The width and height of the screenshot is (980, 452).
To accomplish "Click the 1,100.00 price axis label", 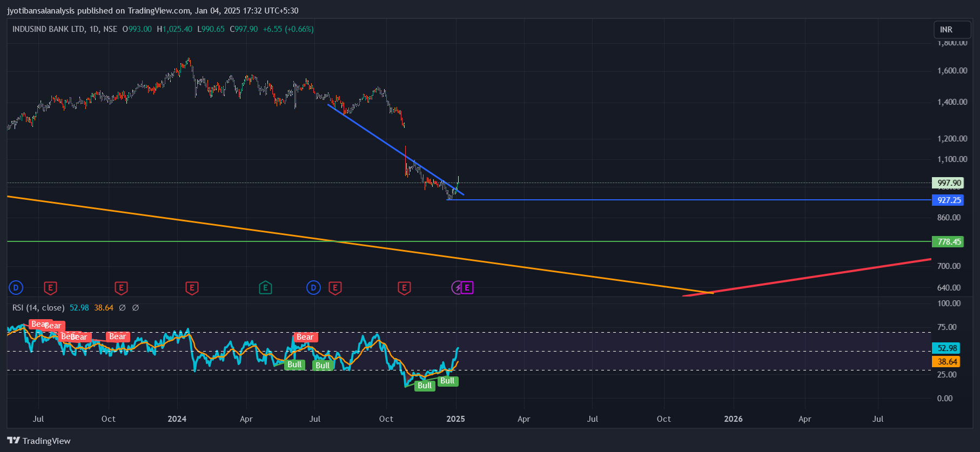I will (x=952, y=159).
